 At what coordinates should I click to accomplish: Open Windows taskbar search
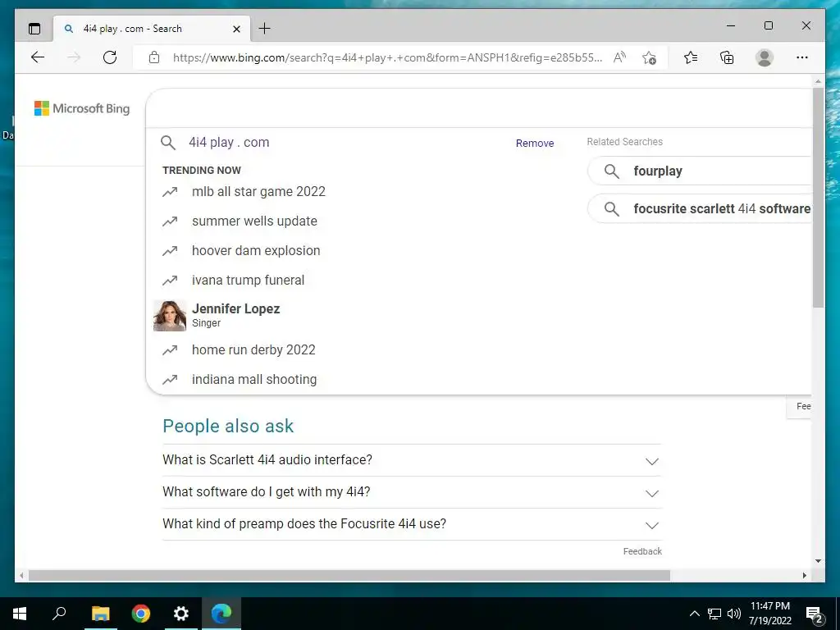tap(59, 614)
